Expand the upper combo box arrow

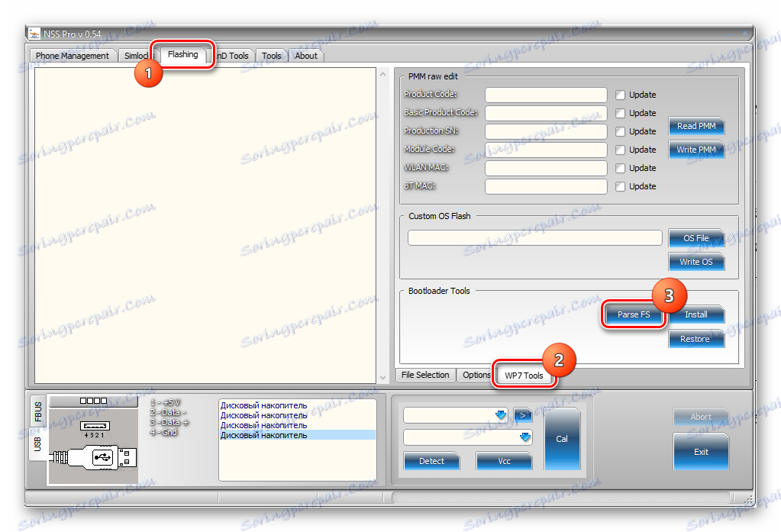coord(501,415)
